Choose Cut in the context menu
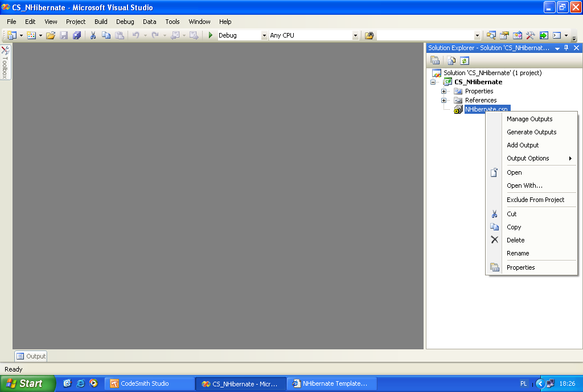 [x=532, y=214]
